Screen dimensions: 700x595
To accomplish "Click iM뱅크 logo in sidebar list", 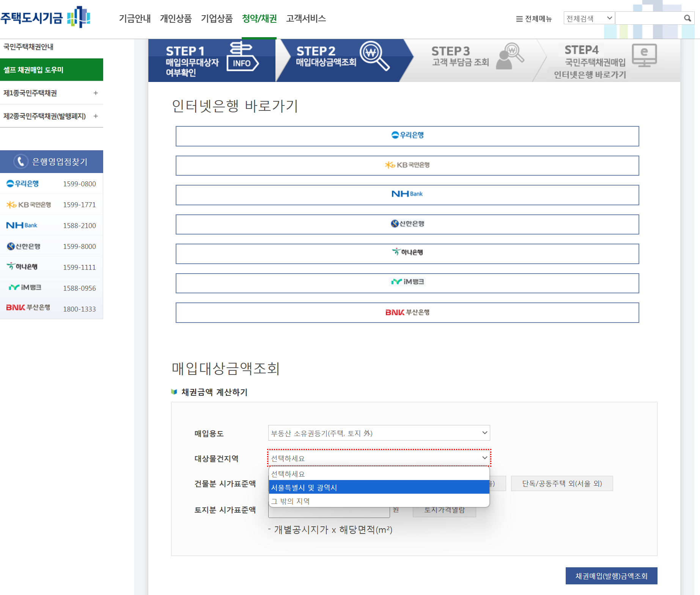I will point(25,288).
